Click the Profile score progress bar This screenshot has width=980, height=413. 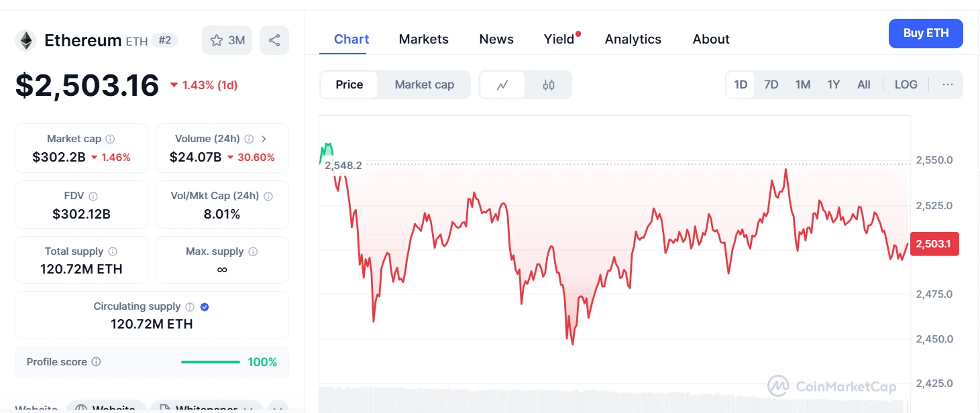click(210, 362)
